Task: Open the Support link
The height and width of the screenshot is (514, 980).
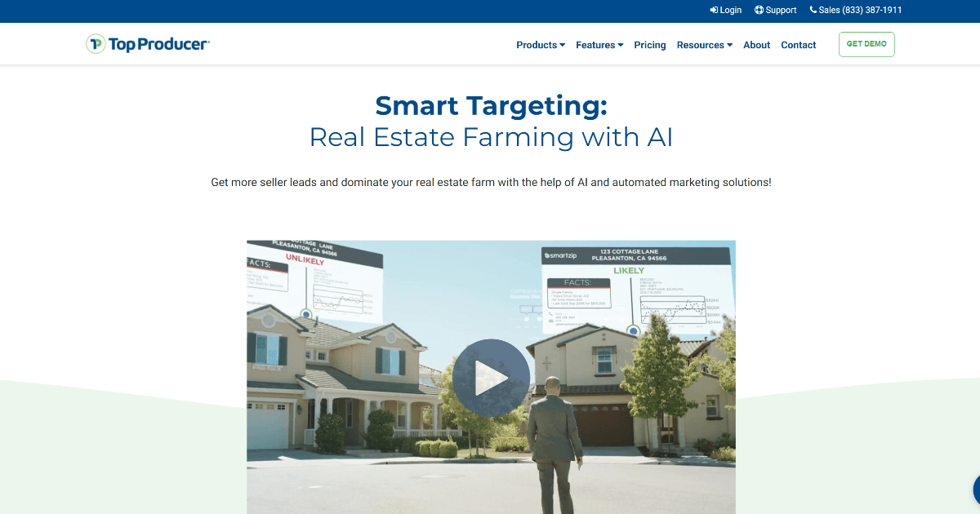Action: [x=780, y=10]
